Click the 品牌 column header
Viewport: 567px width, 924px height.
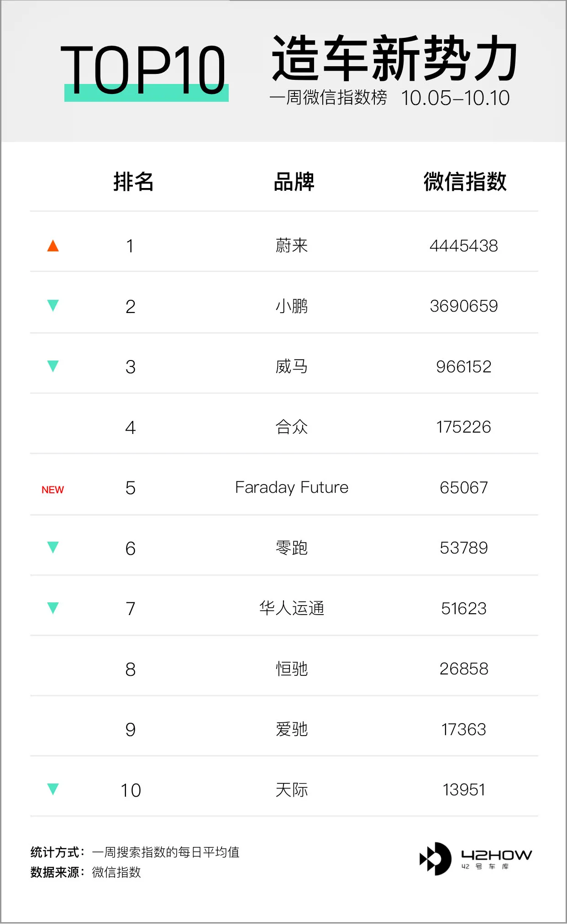[x=294, y=182]
